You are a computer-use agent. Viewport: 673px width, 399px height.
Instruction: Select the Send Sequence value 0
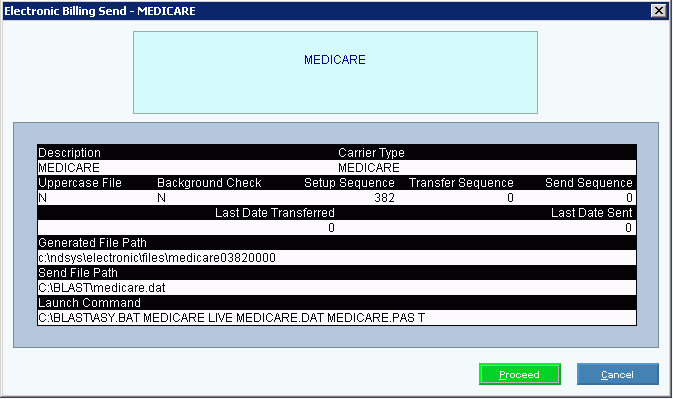click(629, 198)
